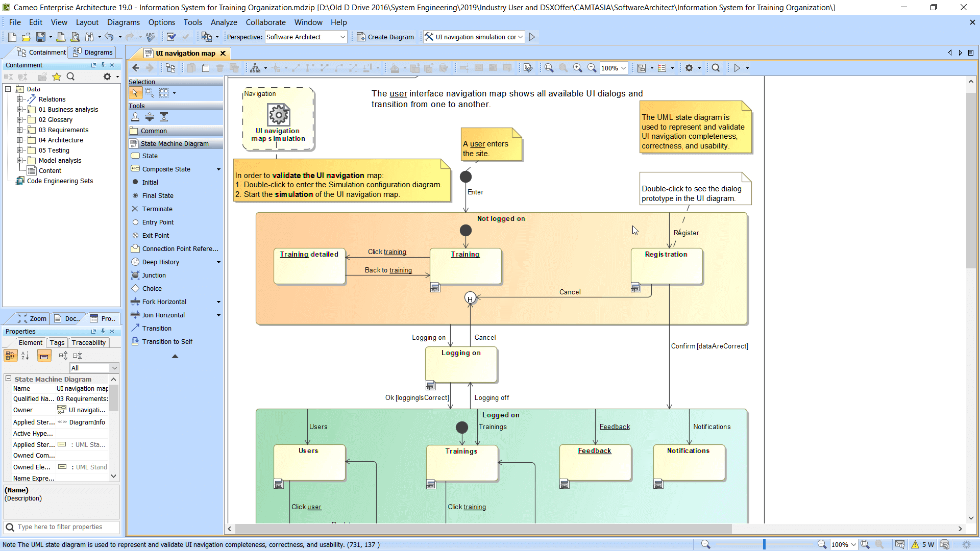
Task: Pick the Junction tool from palette
Action: click(154, 275)
